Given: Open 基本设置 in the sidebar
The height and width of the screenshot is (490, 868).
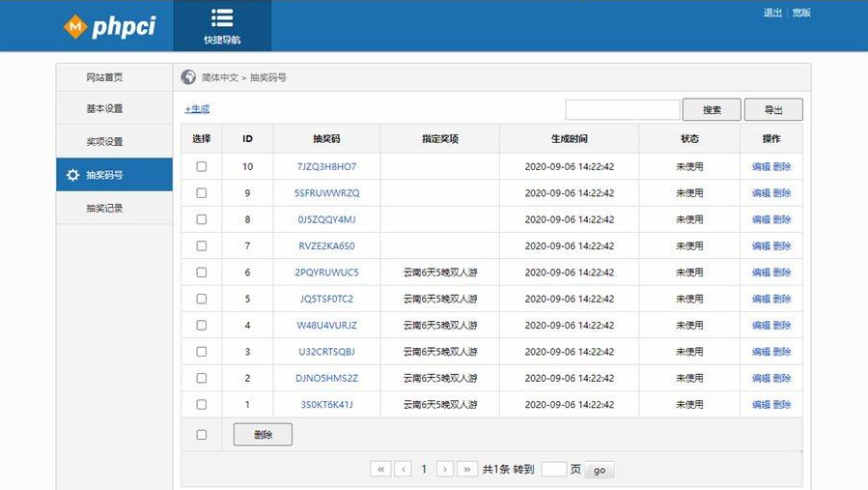Looking at the screenshot, I should pos(104,108).
